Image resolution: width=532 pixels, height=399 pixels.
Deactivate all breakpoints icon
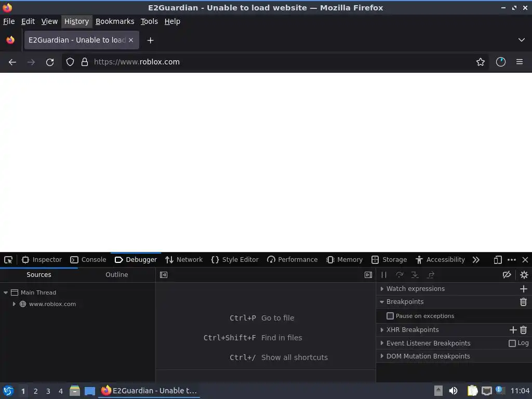[x=507, y=275]
